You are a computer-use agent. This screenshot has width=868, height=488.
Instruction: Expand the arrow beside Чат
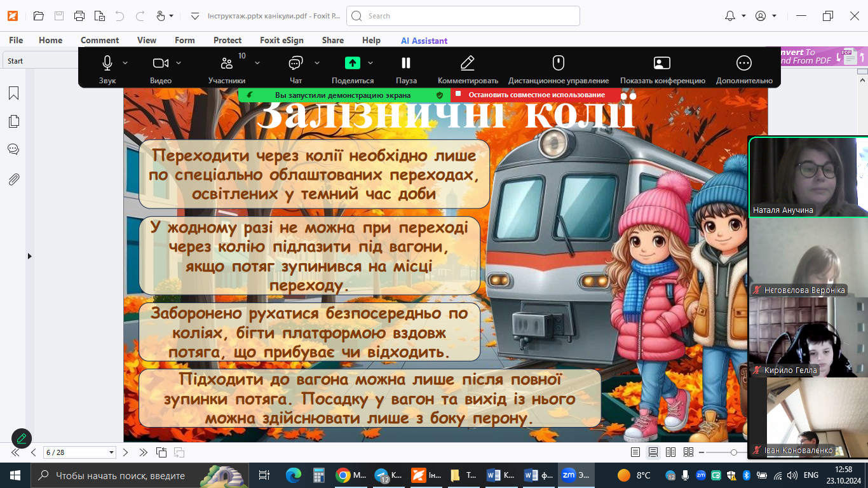[316, 63]
